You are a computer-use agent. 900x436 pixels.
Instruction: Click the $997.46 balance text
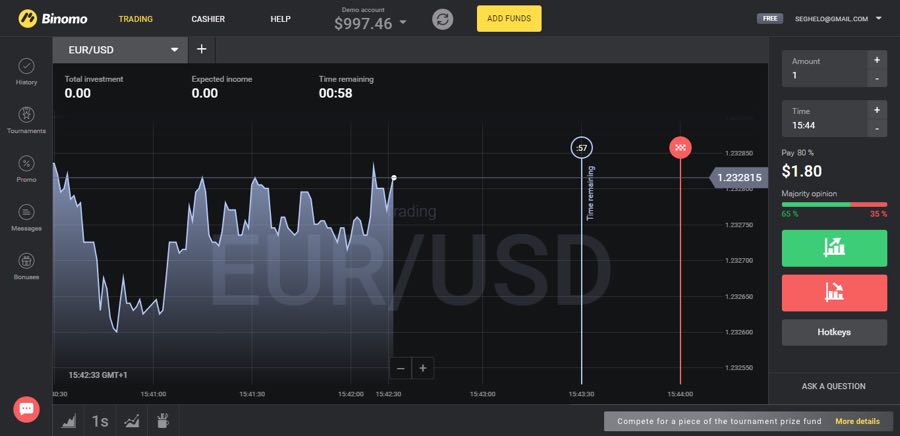point(363,24)
